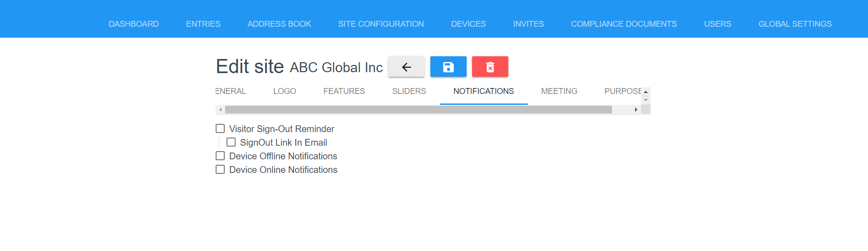
Task: Open the Global Settings page
Action: pyautogui.click(x=795, y=24)
